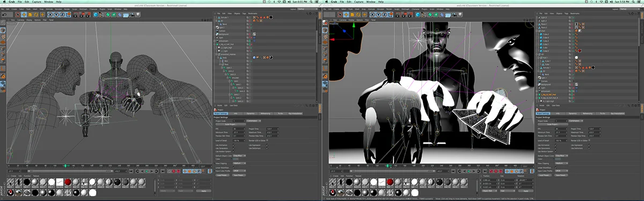Select the Move tool in the wireframe window

(x=24, y=14)
